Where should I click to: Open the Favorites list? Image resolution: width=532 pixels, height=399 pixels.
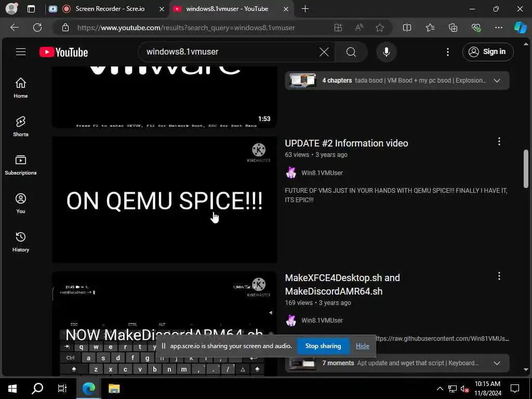[430, 28]
